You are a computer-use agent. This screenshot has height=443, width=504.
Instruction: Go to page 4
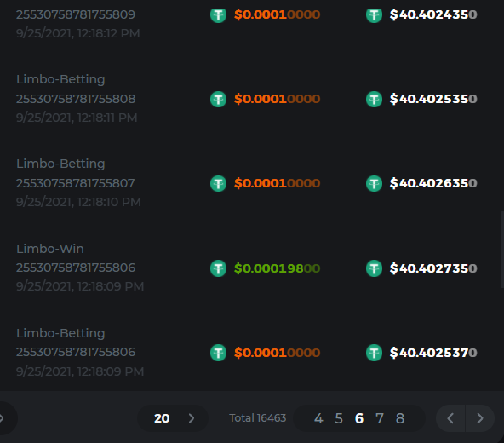coord(318,418)
